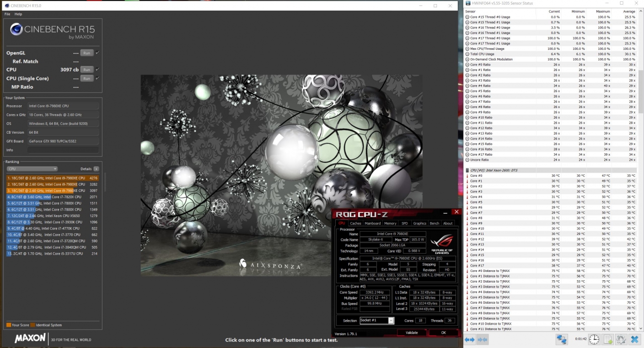Click the icon beside Total CPU Usage row
Viewport: 644px width, 348px height.
[467, 54]
